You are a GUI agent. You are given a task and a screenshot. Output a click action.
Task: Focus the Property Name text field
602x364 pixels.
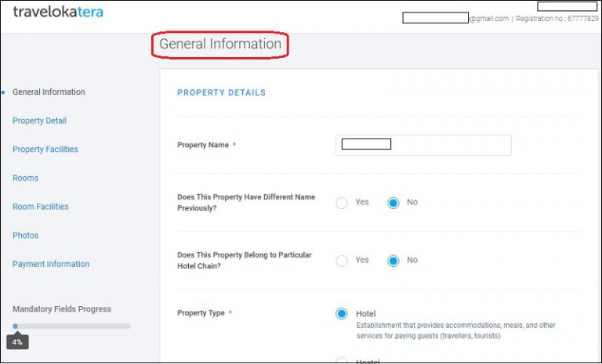[423, 145]
